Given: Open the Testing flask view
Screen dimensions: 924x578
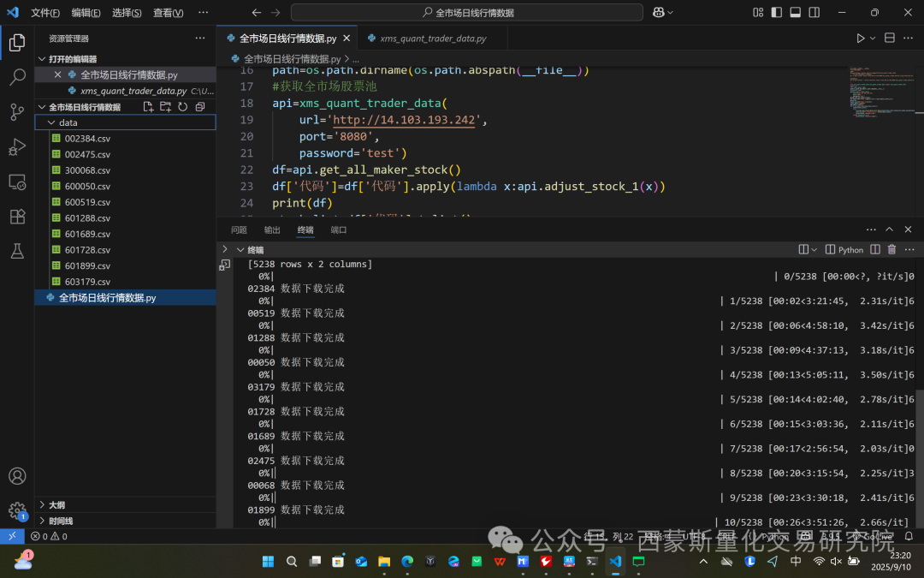Looking at the screenshot, I should tap(17, 251).
